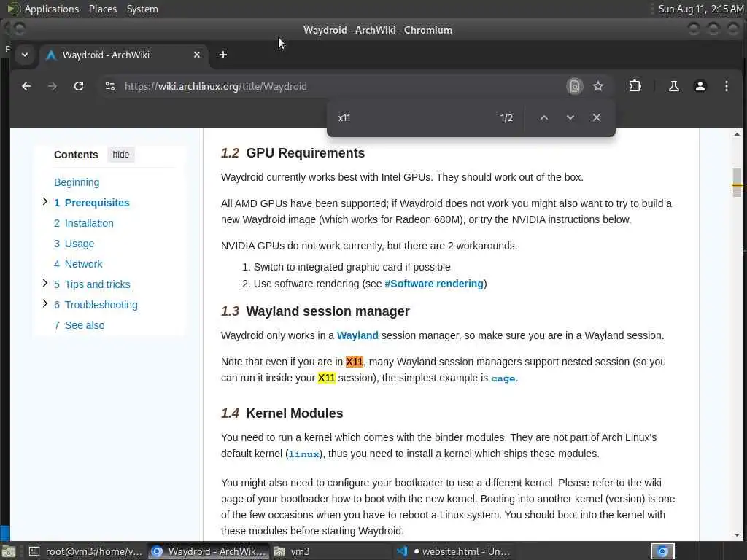Switch to Waydroid - ArchWiki taskbar entry

click(208, 551)
